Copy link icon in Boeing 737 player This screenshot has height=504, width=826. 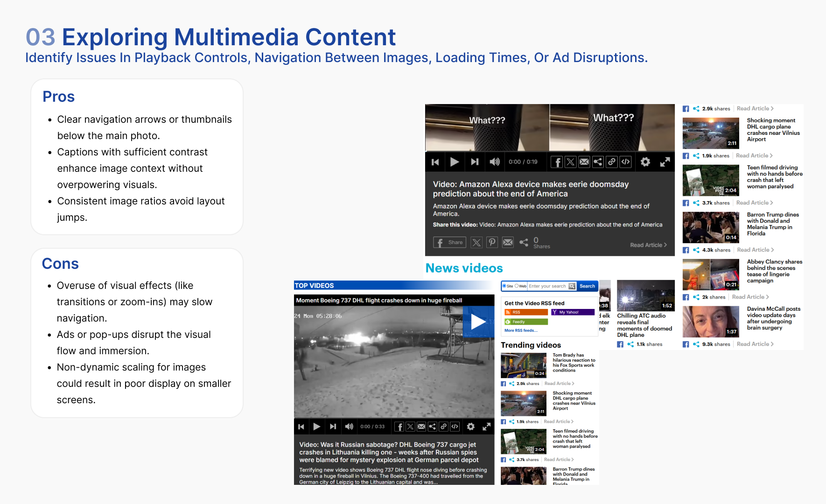pyautogui.click(x=444, y=427)
